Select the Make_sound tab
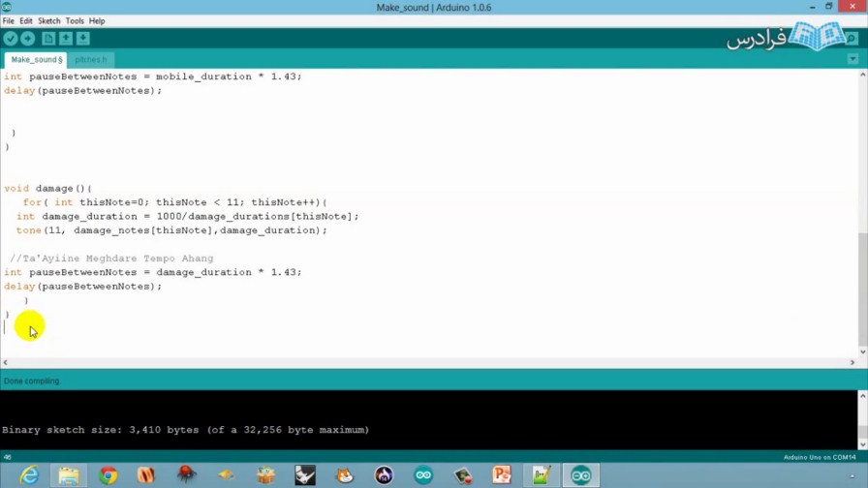 [x=36, y=59]
